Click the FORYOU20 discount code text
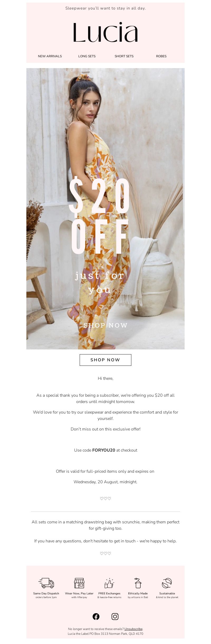This screenshot has width=211, height=644. [x=104, y=450]
